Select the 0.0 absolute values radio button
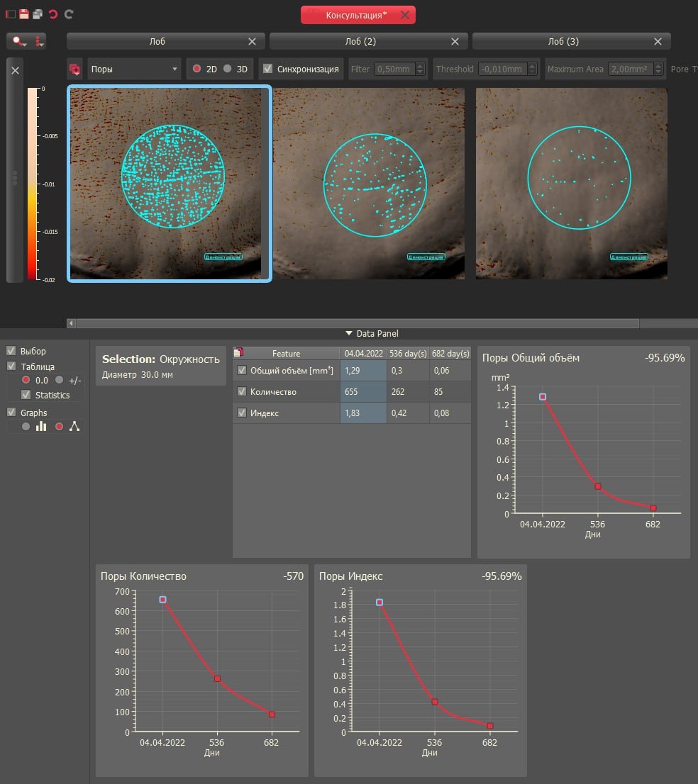Screen dimensions: 698x784 (x=26, y=380)
